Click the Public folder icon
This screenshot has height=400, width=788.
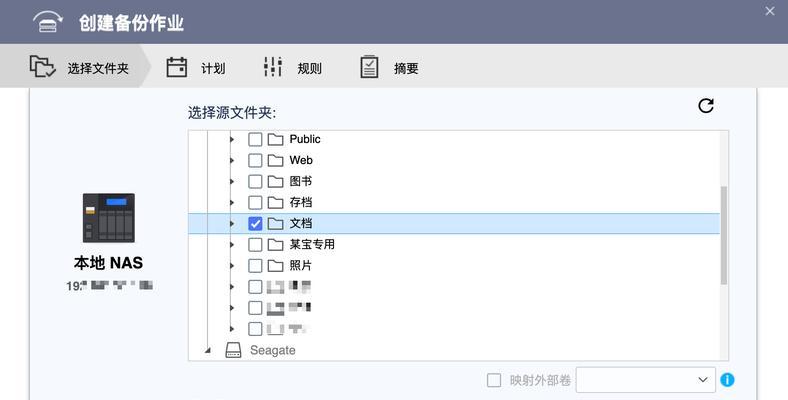click(275, 139)
